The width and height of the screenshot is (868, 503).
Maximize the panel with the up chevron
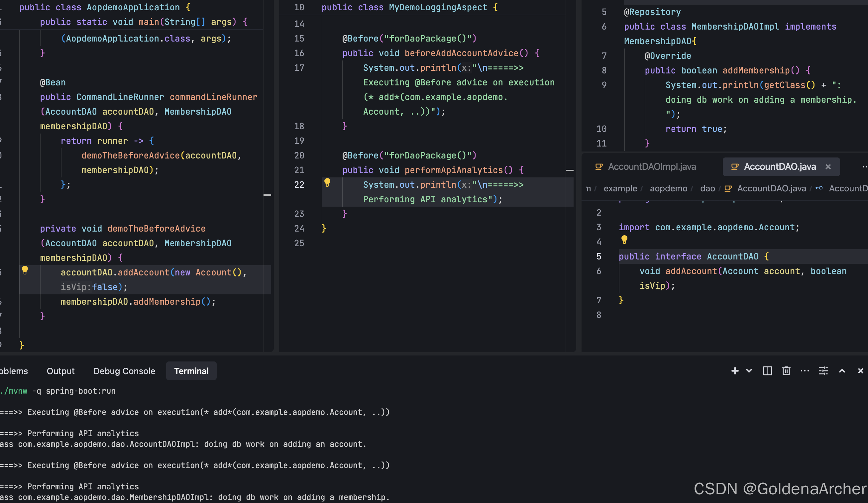(842, 371)
